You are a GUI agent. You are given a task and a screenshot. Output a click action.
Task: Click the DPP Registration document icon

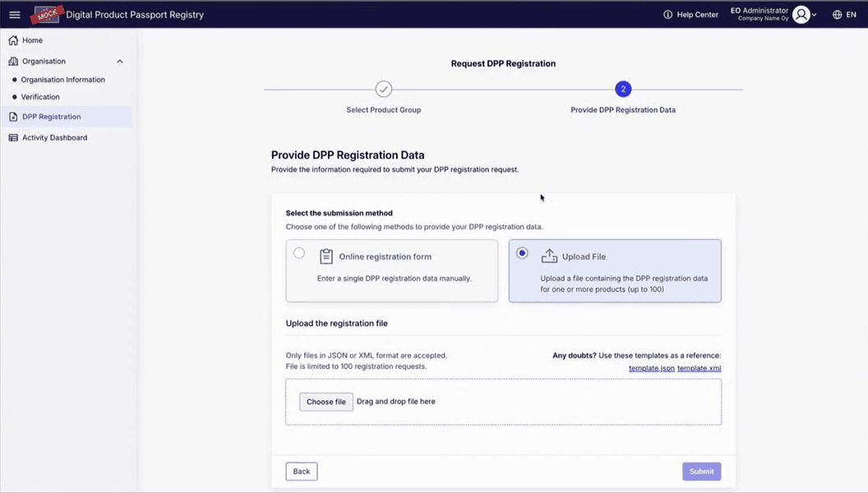point(13,117)
